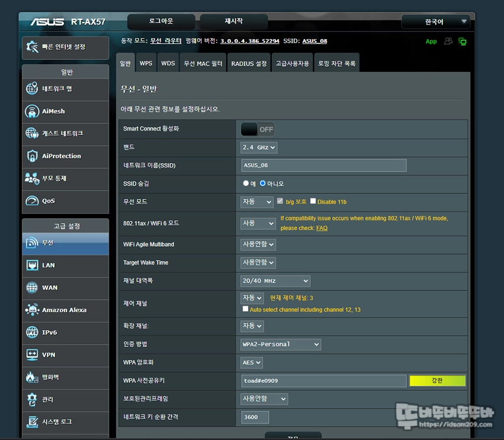Open the Firewall (방화벽) flame icon

point(32,377)
